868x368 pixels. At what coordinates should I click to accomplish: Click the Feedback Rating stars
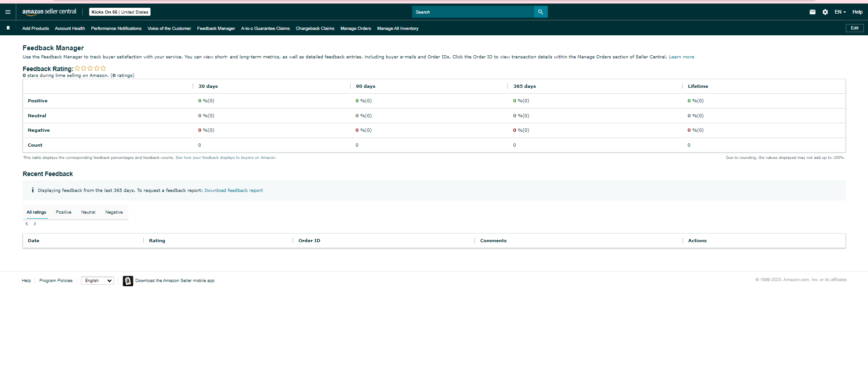tap(90, 68)
